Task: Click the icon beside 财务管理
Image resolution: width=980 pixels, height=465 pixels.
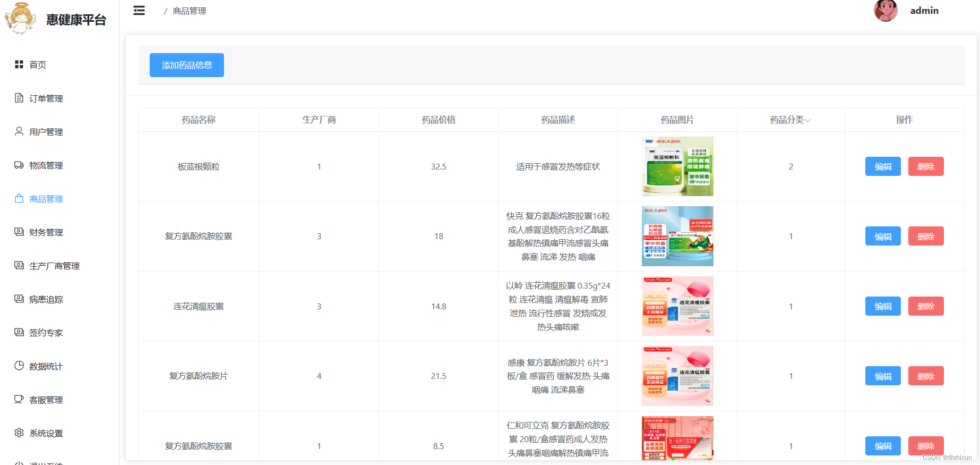Action: tap(19, 232)
